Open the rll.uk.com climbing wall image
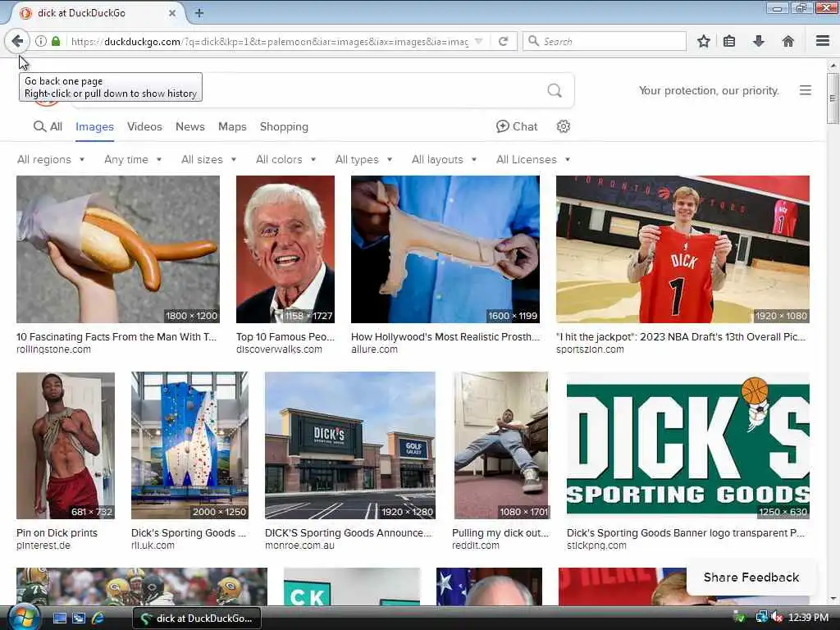Screen dimensions: 840x630 click(x=189, y=445)
